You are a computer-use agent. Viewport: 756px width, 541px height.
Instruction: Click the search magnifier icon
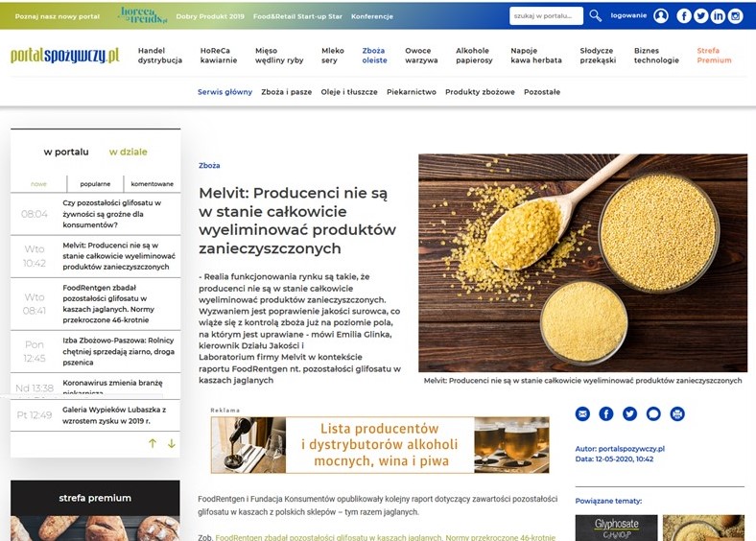[x=595, y=16]
